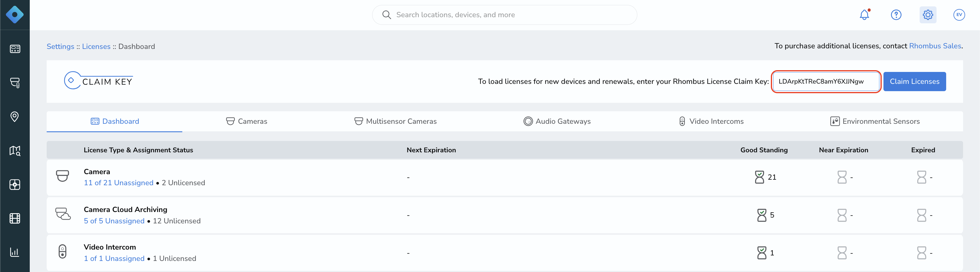Viewport: 980px width, 272px height.
Task: Click the Camera good standing hourglass icon
Action: [x=759, y=177]
